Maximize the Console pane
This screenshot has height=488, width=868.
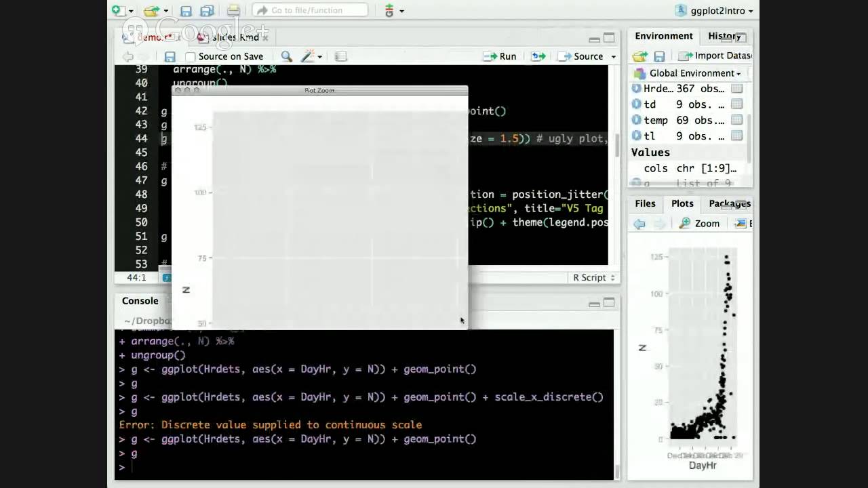[609, 302]
